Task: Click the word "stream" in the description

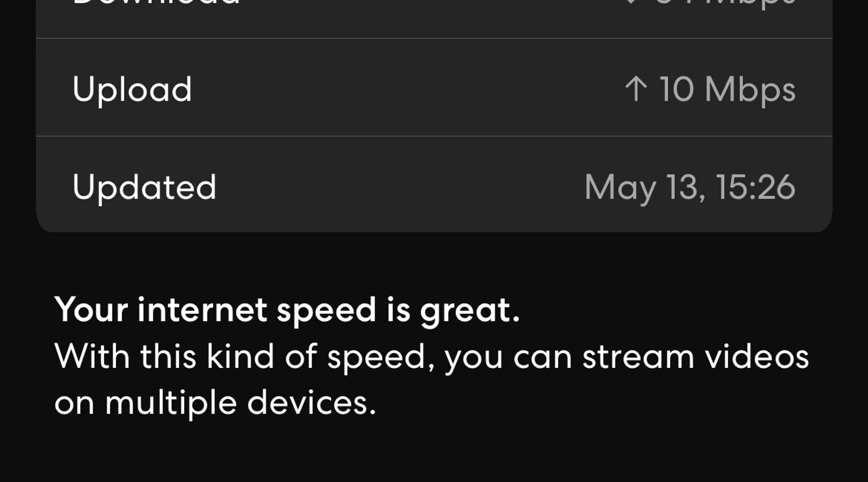Action: coord(638,357)
